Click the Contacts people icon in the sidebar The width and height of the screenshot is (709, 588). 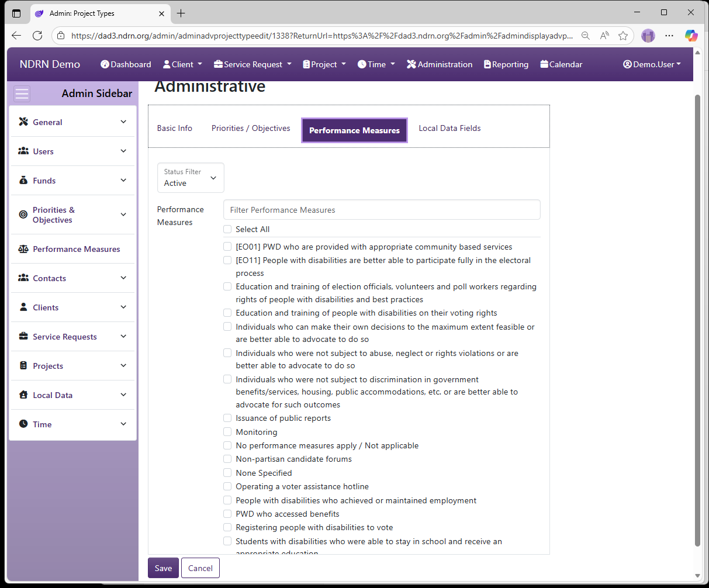(23, 278)
